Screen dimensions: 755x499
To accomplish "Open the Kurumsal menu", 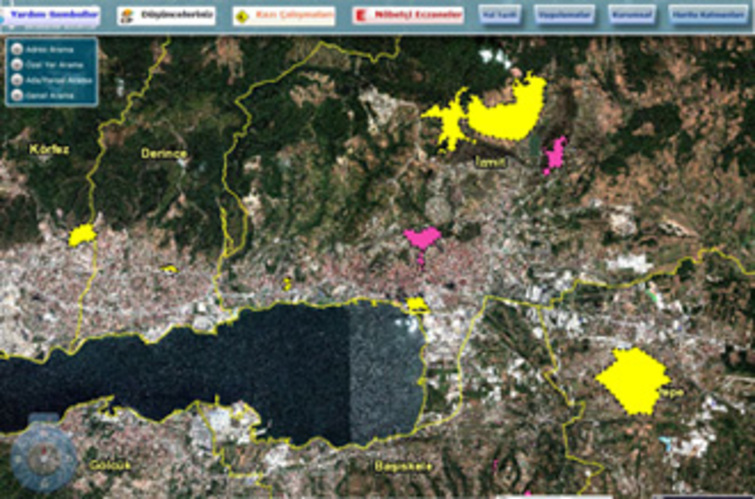I will click(630, 16).
